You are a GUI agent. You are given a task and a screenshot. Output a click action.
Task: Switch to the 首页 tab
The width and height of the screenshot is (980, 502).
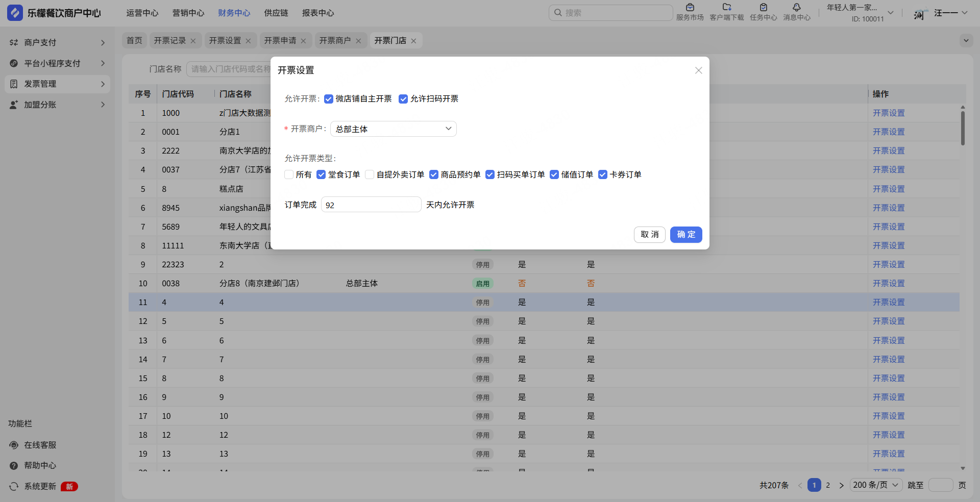[134, 40]
